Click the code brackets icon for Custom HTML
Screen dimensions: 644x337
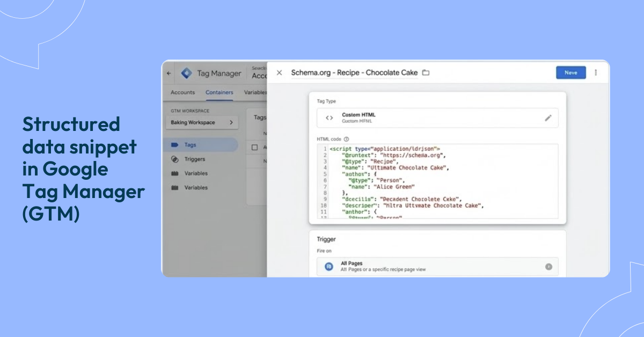(330, 118)
